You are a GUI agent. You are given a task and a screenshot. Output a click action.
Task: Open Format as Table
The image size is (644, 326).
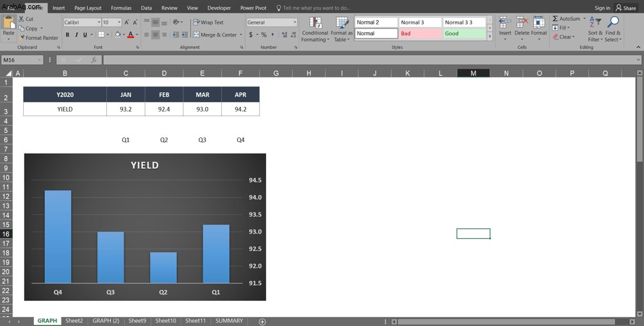342,30
